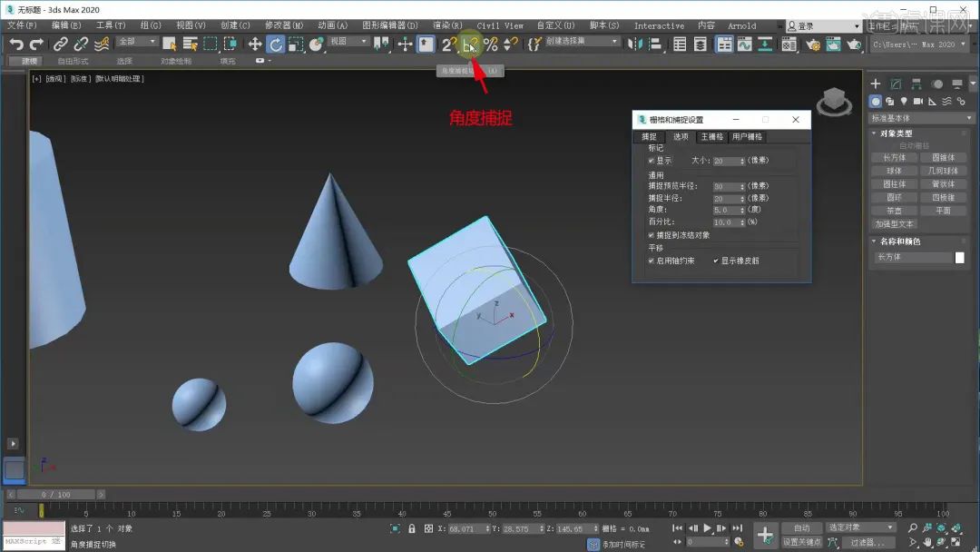
Task: Collapse the 对象类型 rollout
Action: coord(896,133)
